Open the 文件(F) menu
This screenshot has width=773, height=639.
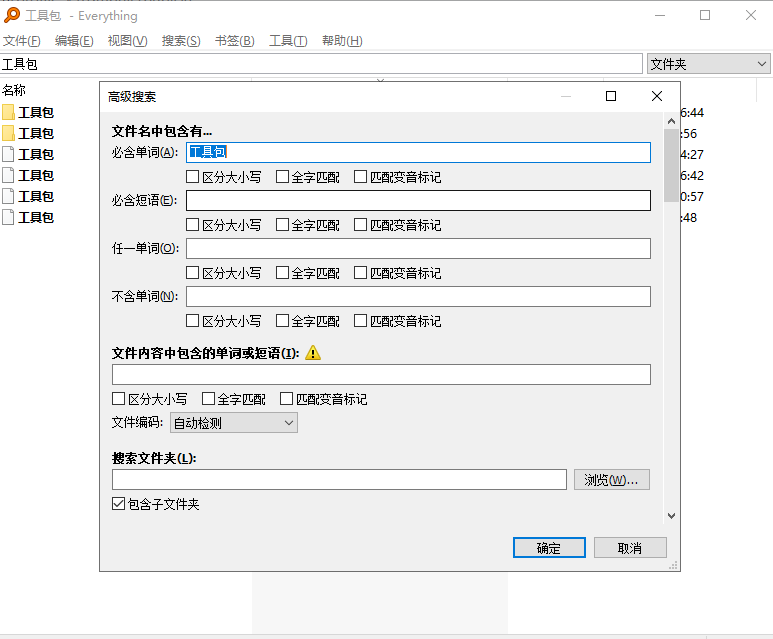22,40
